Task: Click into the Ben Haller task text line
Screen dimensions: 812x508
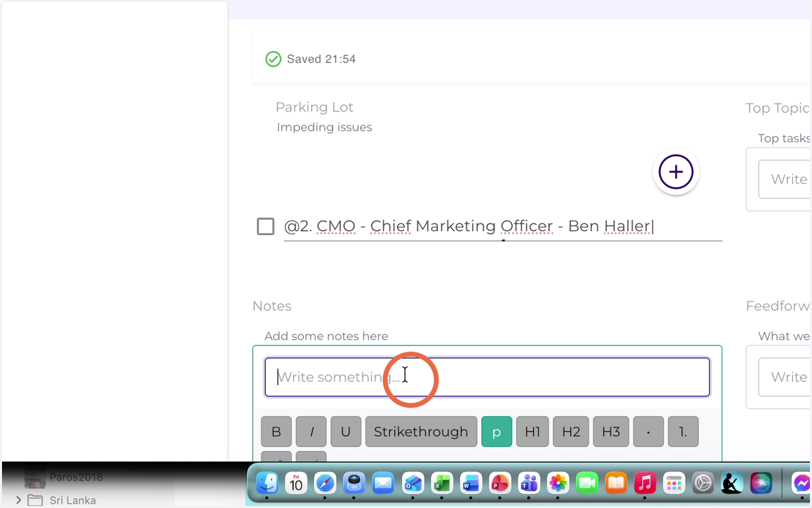Action: 503,226
